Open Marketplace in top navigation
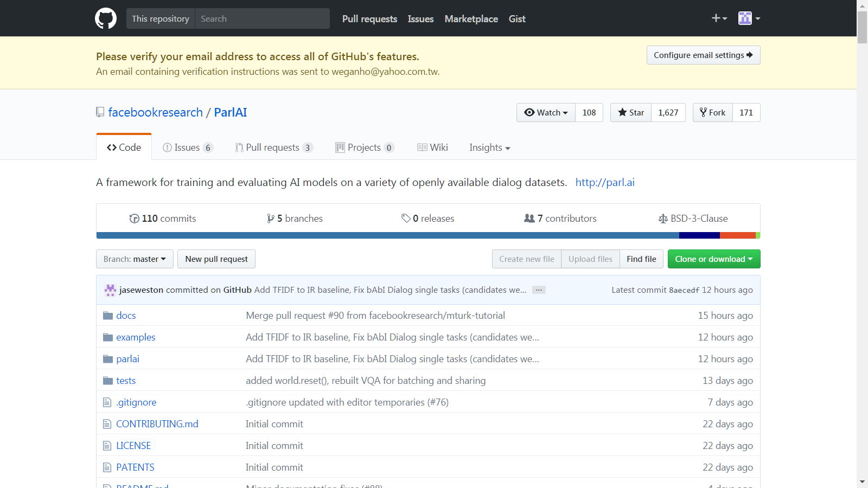The width and height of the screenshot is (868, 488). coord(471,19)
